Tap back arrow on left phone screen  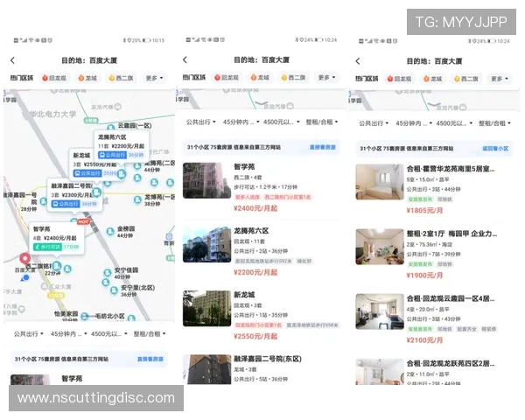click(x=13, y=60)
